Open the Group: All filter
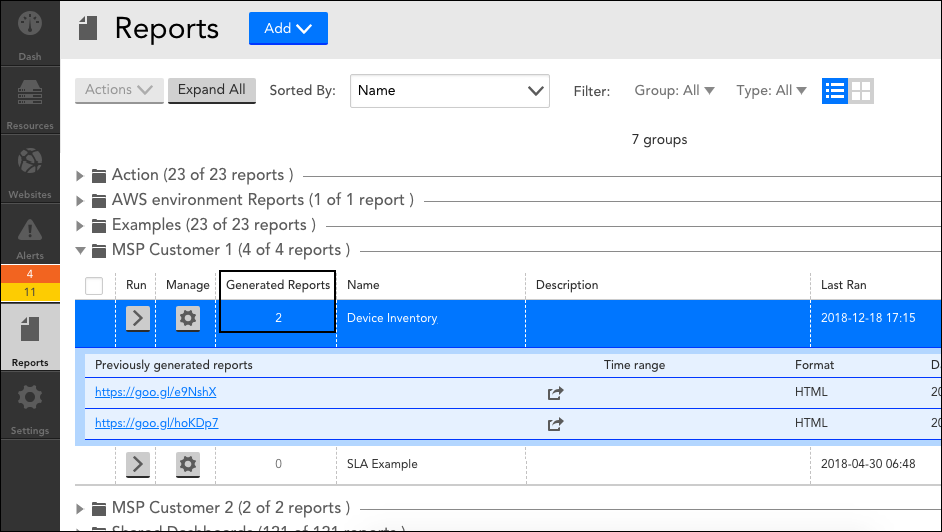 (674, 90)
